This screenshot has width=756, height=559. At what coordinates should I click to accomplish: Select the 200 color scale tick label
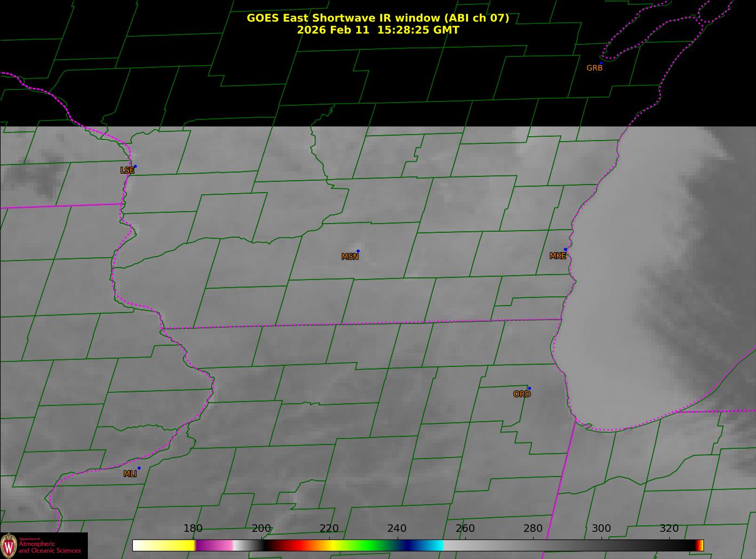(x=261, y=529)
